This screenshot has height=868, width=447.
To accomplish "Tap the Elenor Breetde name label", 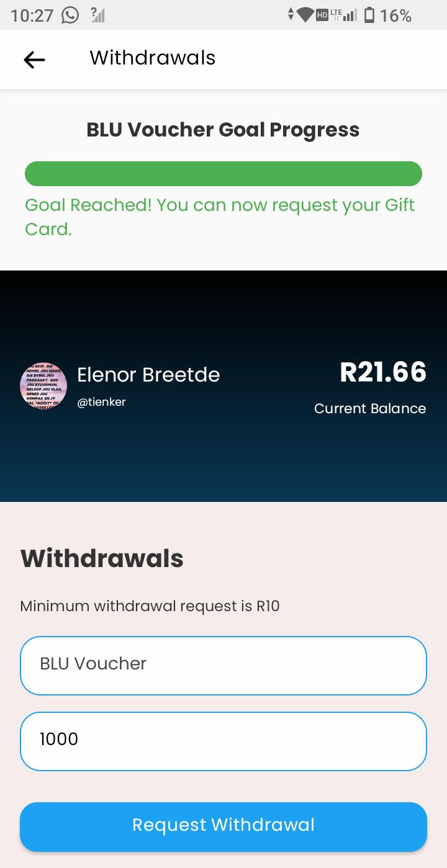I will (148, 375).
